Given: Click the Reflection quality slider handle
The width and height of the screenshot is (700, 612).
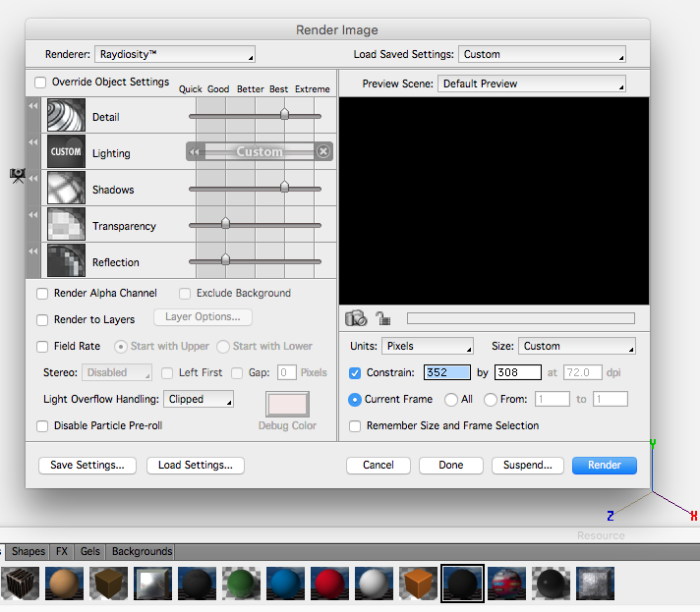Looking at the screenshot, I should point(225,259).
